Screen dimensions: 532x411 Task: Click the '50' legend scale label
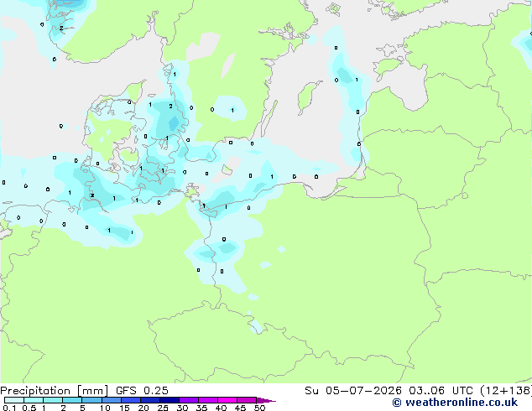pos(259,408)
